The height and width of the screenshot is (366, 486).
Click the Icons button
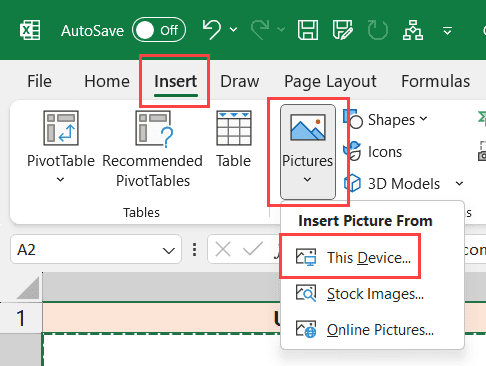click(x=373, y=152)
